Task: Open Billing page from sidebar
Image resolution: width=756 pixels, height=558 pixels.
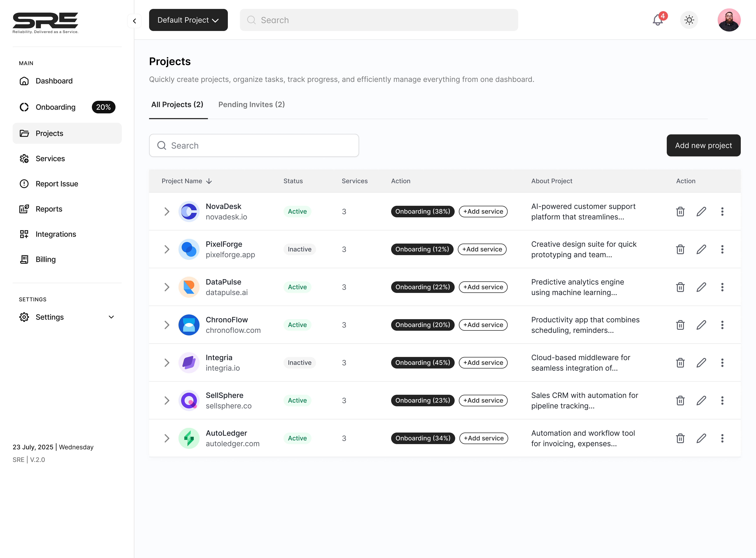Action: 46,259
